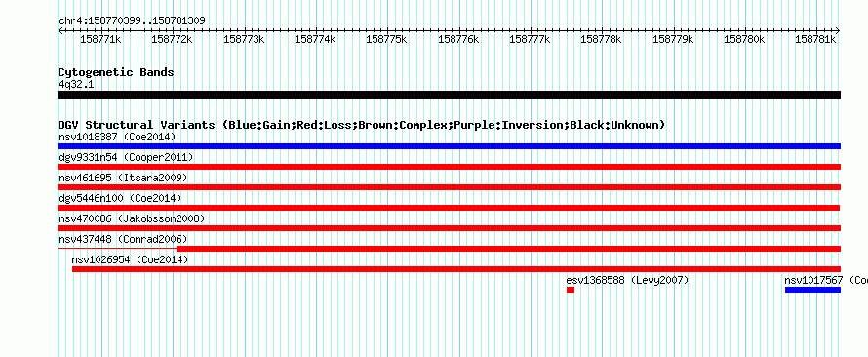
Task: Click the chr4:158770399..158781309 region label
Action: (132, 20)
